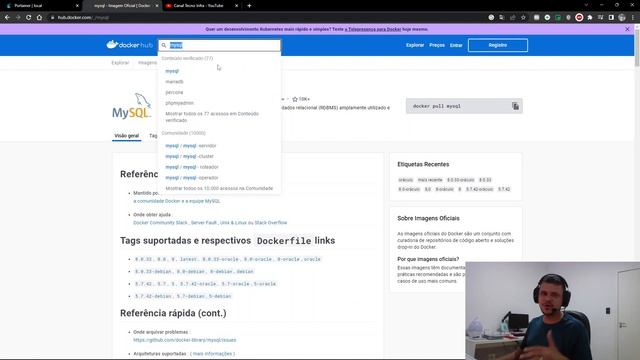Open the translate page icon in address bar

tap(502, 18)
